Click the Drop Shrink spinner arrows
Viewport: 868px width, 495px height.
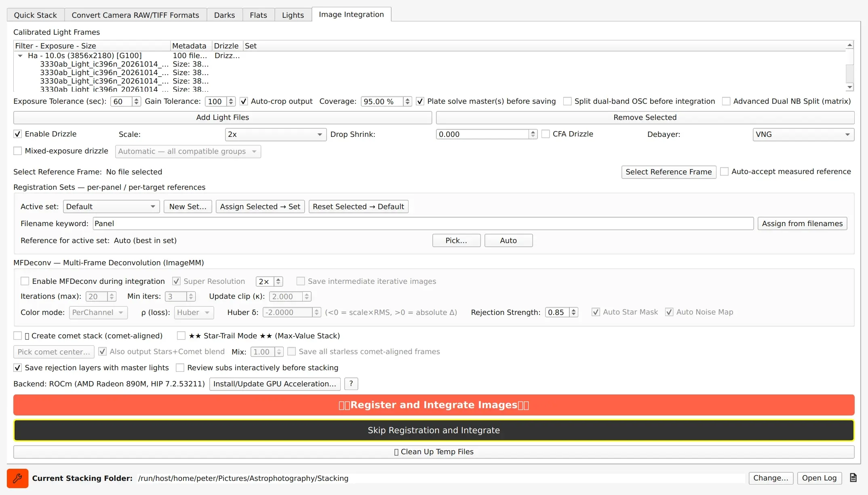coord(533,134)
